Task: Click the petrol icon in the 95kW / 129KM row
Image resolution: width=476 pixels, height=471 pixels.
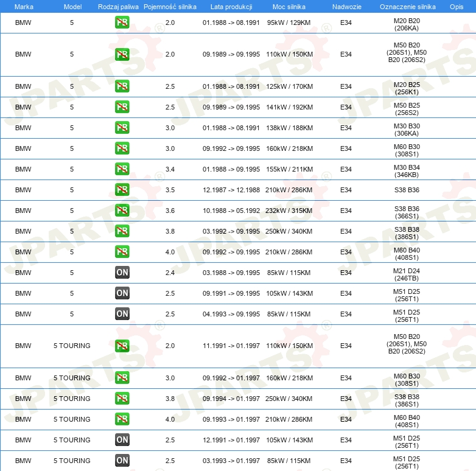Action: pyautogui.click(x=122, y=23)
